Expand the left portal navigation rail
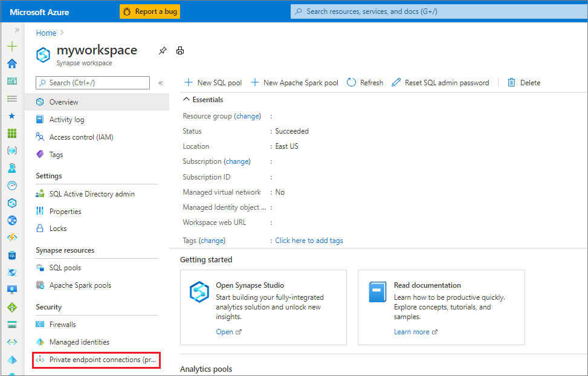Image resolution: width=588 pixels, height=376 pixels. 17,30
